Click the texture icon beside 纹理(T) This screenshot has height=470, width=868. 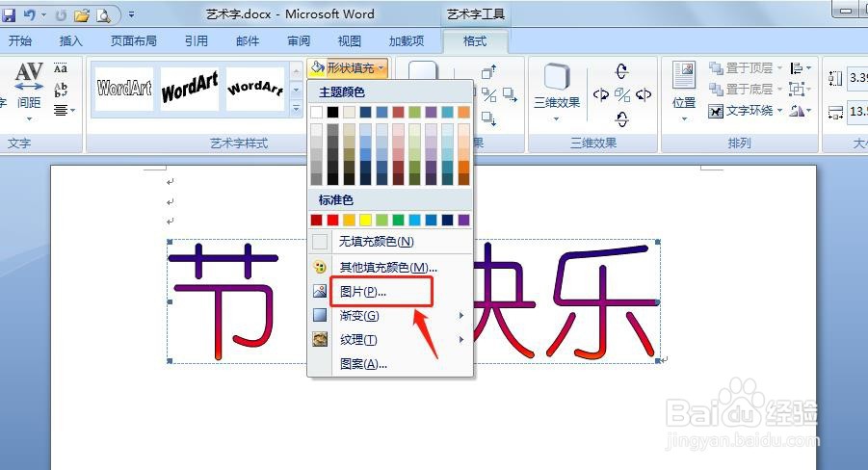point(320,339)
